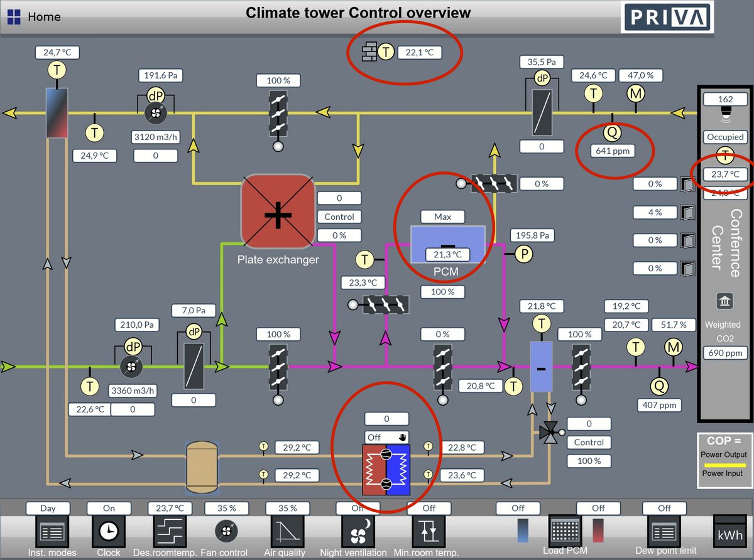
Task: Open the Fan control icon
Action: click(226, 532)
